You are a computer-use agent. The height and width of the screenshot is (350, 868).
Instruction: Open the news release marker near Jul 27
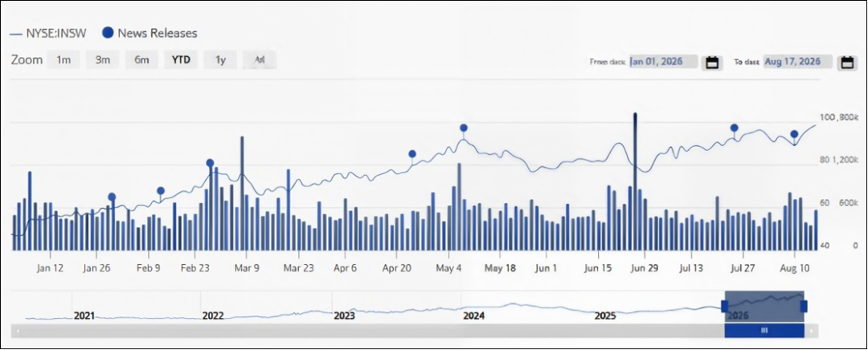click(x=734, y=128)
